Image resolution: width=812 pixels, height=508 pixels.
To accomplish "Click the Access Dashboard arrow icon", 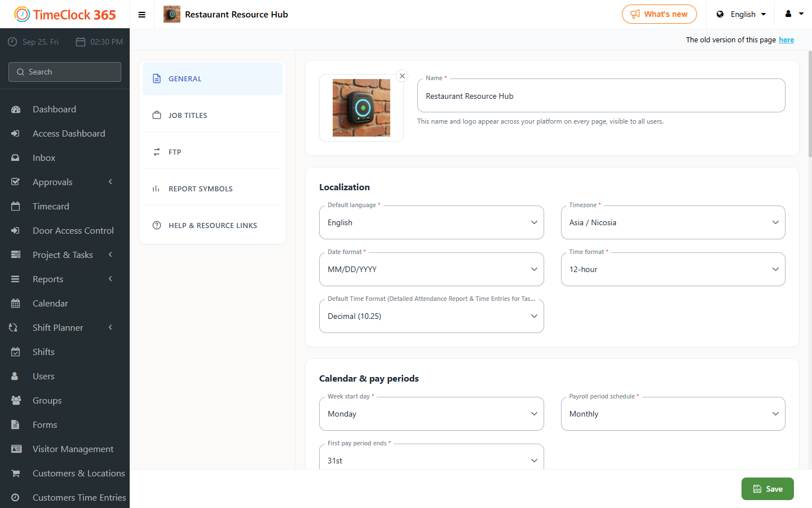I will [x=16, y=134].
